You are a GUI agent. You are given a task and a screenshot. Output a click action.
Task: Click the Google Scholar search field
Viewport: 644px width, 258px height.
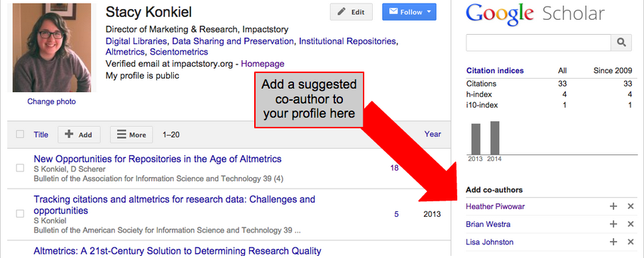tap(538, 43)
